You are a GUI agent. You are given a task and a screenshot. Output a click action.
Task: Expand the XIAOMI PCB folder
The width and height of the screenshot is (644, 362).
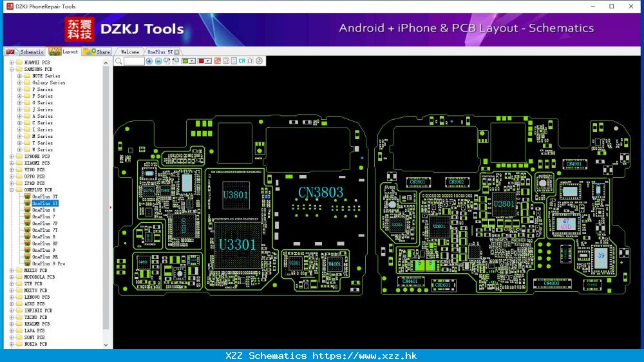click(x=12, y=163)
